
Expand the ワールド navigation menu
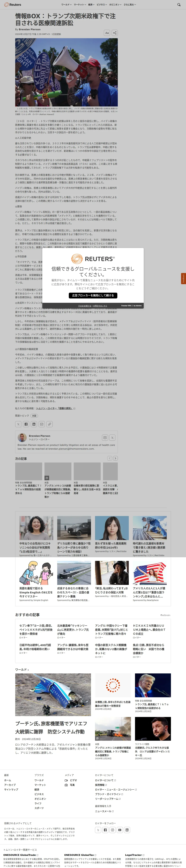click(66, 5)
